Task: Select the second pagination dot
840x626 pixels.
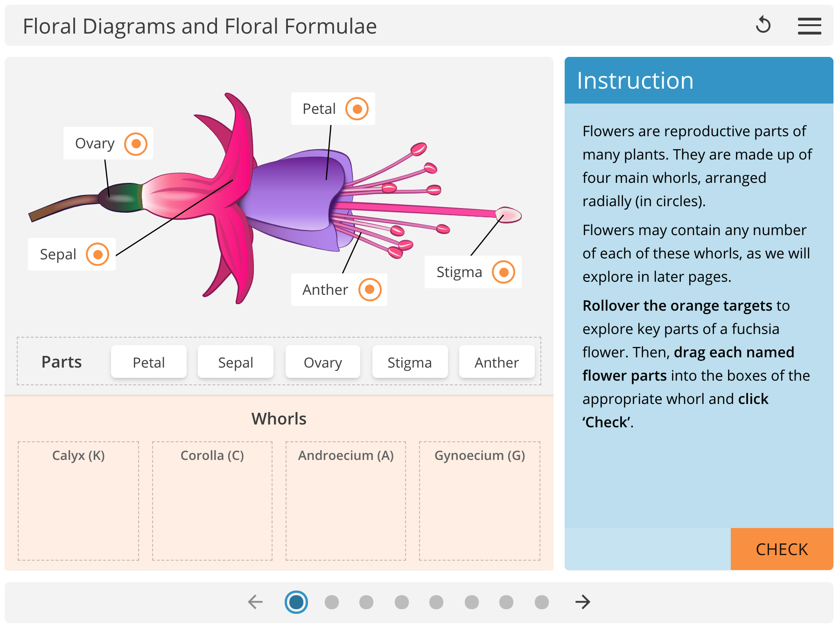Action: pyautogui.click(x=332, y=602)
